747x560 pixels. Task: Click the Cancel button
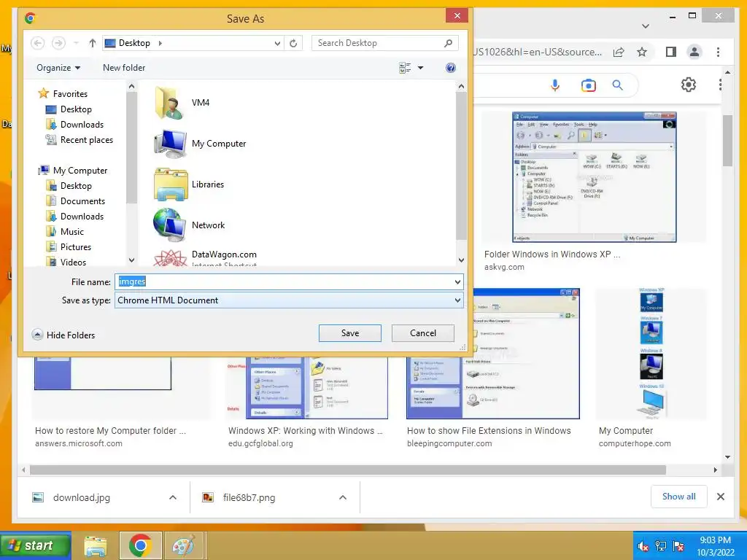(423, 333)
